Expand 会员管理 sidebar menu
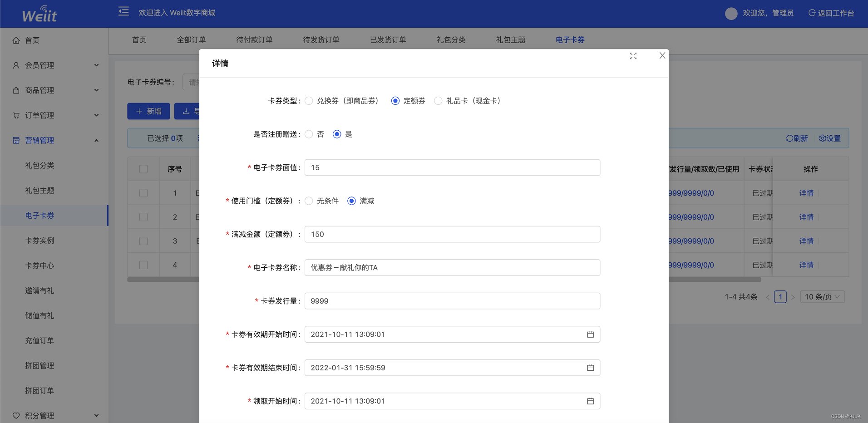Viewport: 868px width, 423px height. click(54, 65)
